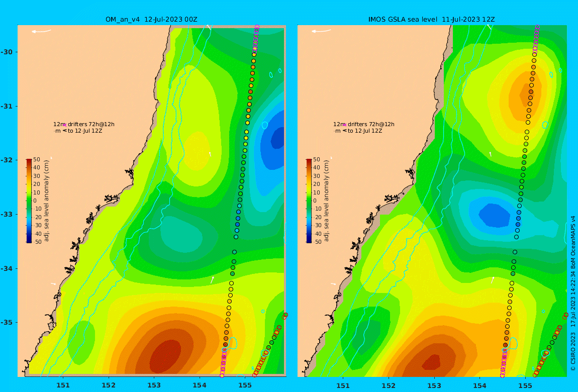Select the -30 latitude label

point(7,52)
